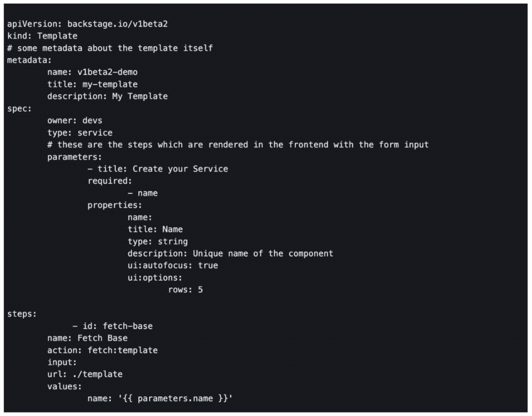Click the 'title: Create your Service' line

(x=158, y=168)
